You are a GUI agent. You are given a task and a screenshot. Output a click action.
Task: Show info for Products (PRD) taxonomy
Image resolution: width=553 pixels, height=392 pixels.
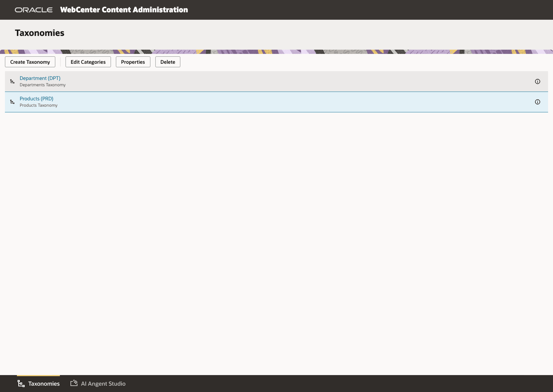(538, 102)
